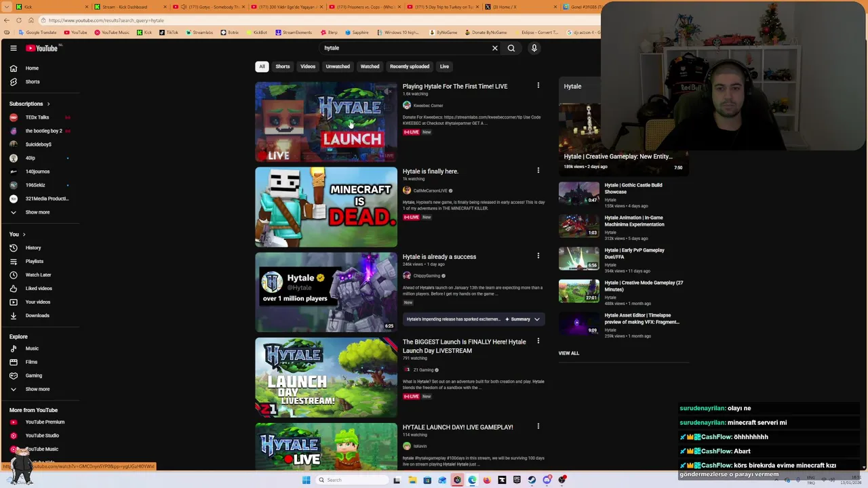This screenshot has width=868, height=488.
Task: Open File Explorer from taskbar
Action: [x=412, y=480]
